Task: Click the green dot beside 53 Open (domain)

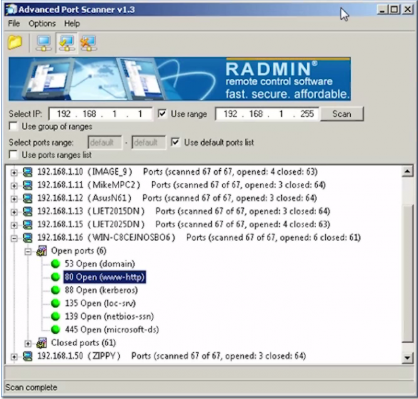Action: pos(55,264)
